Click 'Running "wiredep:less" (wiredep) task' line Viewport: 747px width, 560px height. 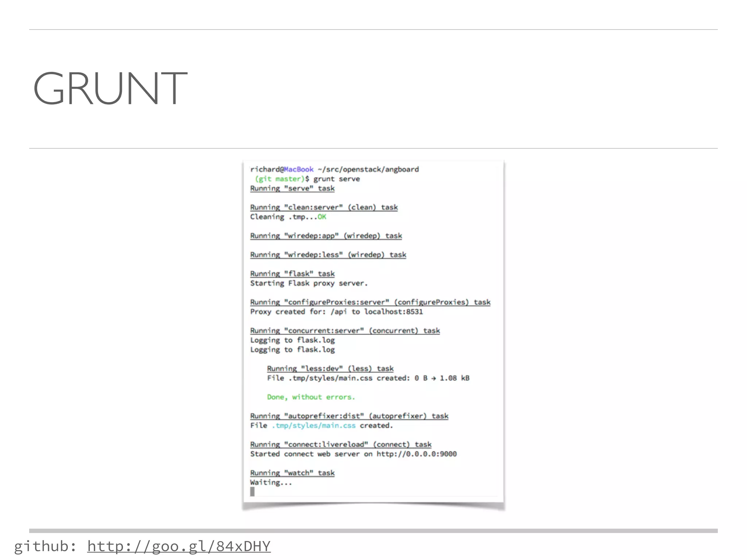coord(328,254)
